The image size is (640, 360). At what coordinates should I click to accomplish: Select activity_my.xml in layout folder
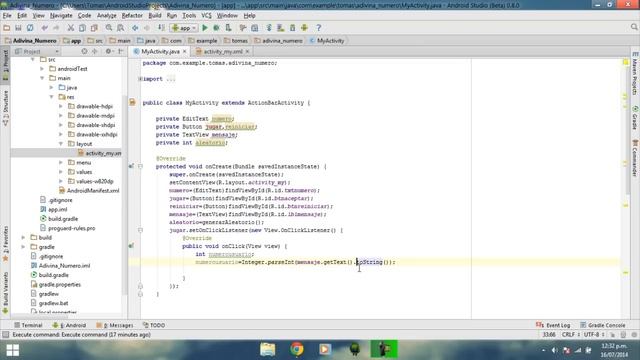pos(100,153)
